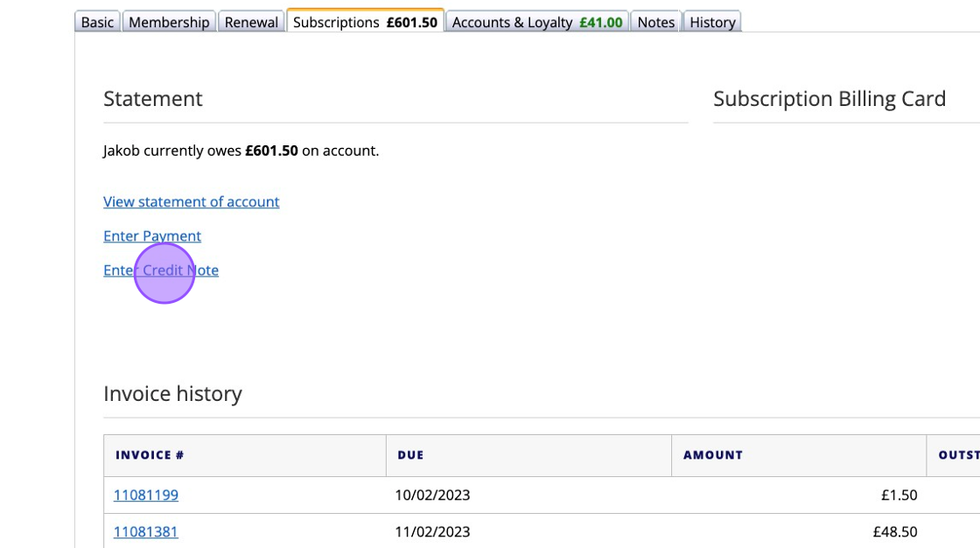Click the partially visible Outstanding column header
This screenshot has height=548, width=980.
957,455
